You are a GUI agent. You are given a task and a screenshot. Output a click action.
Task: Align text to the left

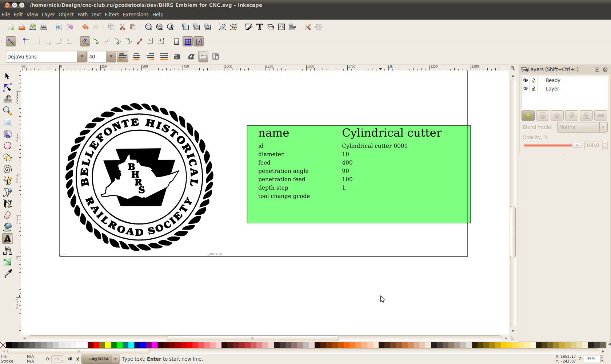[123, 57]
